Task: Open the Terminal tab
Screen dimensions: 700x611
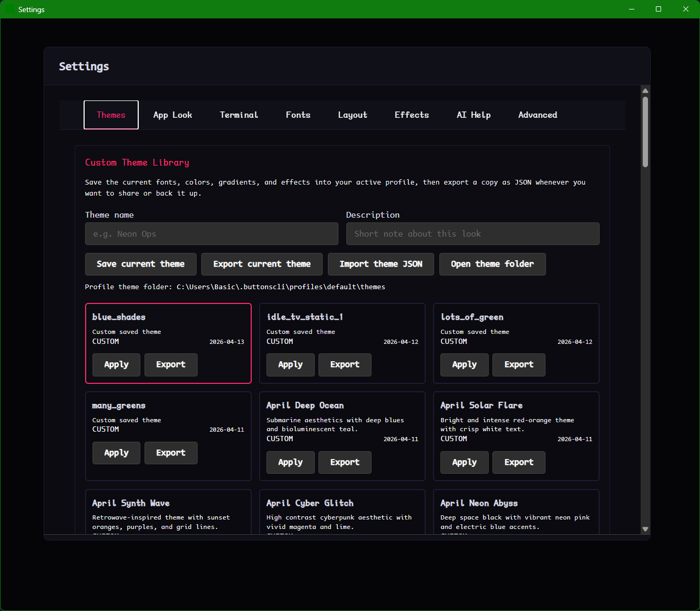Action: pos(239,115)
